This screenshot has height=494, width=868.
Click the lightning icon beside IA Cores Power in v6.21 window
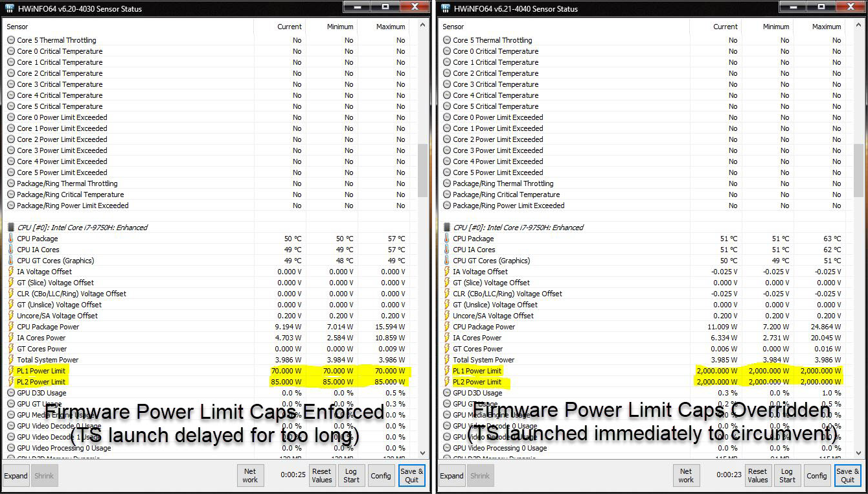tap(446, 338)
